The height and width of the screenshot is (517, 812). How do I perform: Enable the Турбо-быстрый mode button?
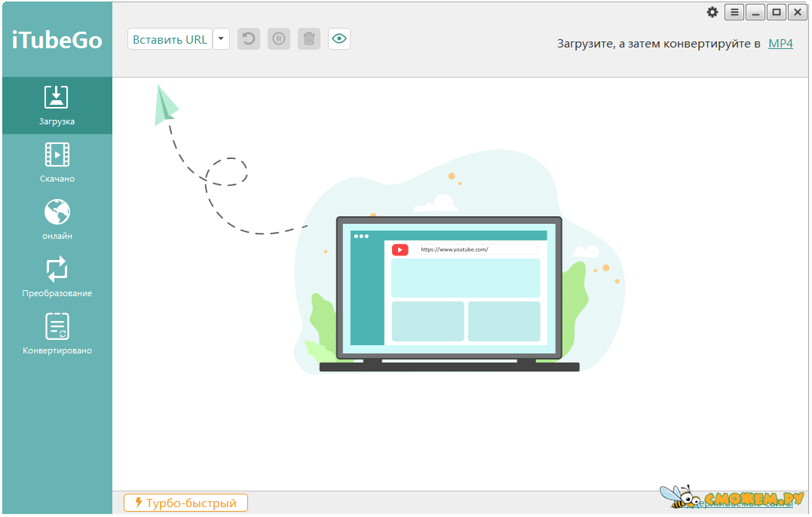click(185, 503)
